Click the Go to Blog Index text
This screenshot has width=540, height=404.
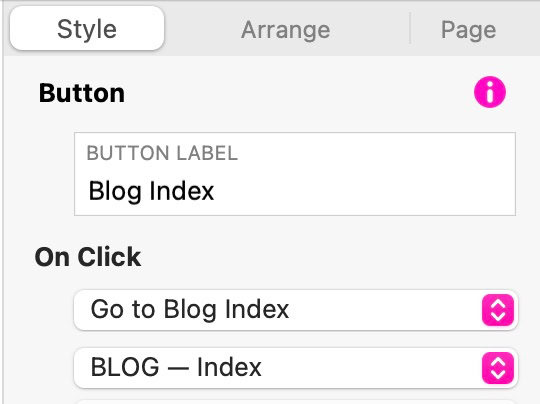pyautogui.click(x=190, y=309)
